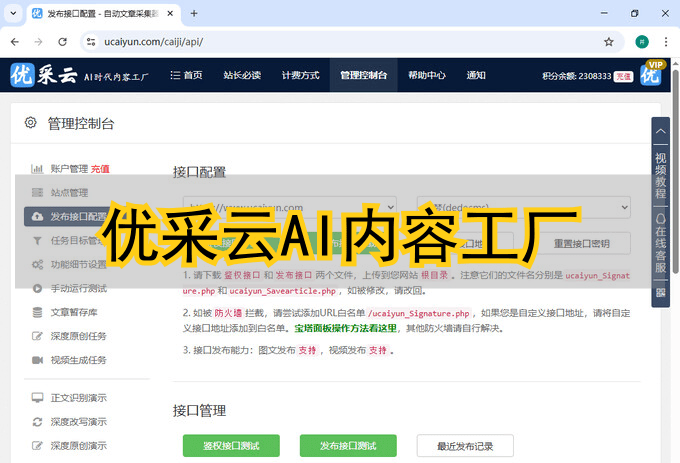Click the 深度改写演示 refresh icon
The width and height of the screenshot is (680, 463).
(x=37, y=421)
